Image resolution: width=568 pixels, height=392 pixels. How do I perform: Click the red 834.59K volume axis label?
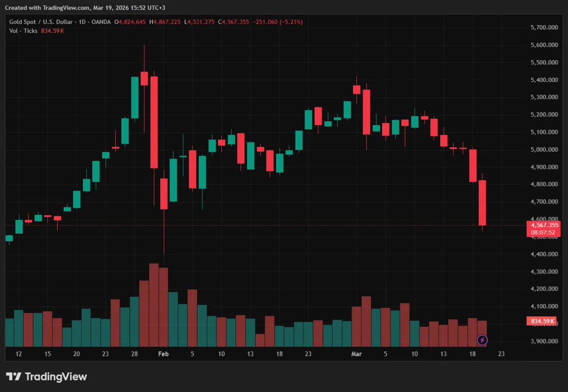[x=541, y=321]
